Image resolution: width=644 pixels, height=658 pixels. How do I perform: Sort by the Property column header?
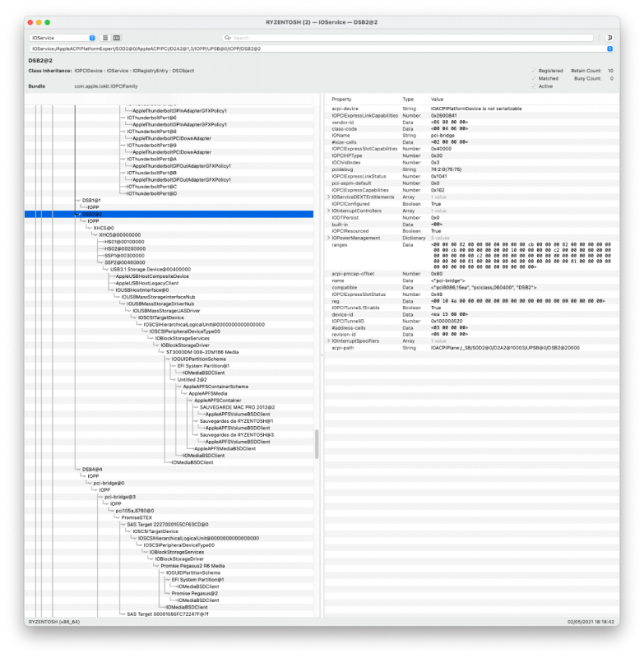click(341, 100)
